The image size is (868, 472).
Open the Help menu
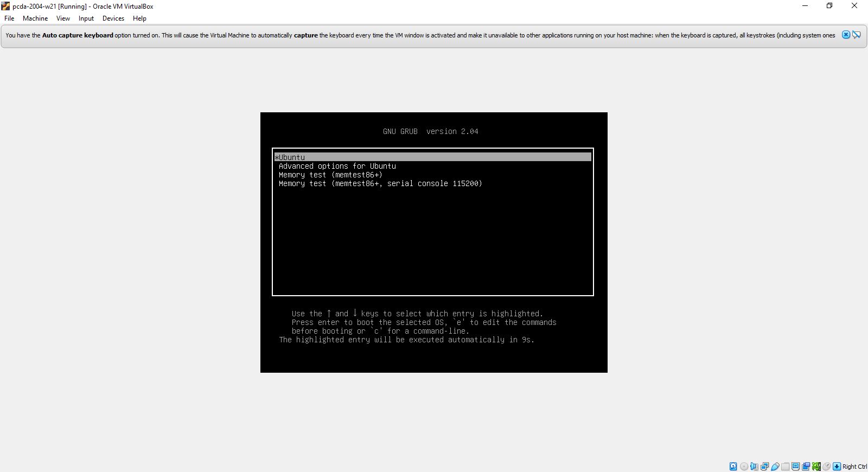click(139, 18)
